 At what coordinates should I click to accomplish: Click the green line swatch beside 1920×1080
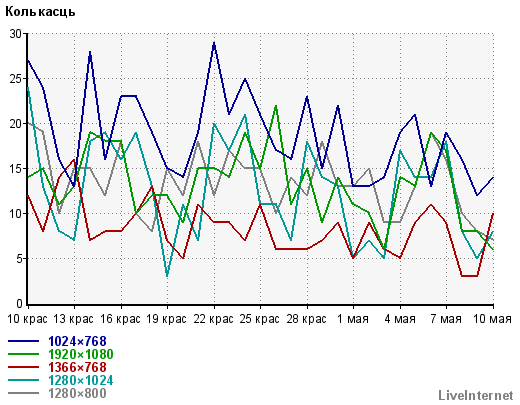(23, 354)
